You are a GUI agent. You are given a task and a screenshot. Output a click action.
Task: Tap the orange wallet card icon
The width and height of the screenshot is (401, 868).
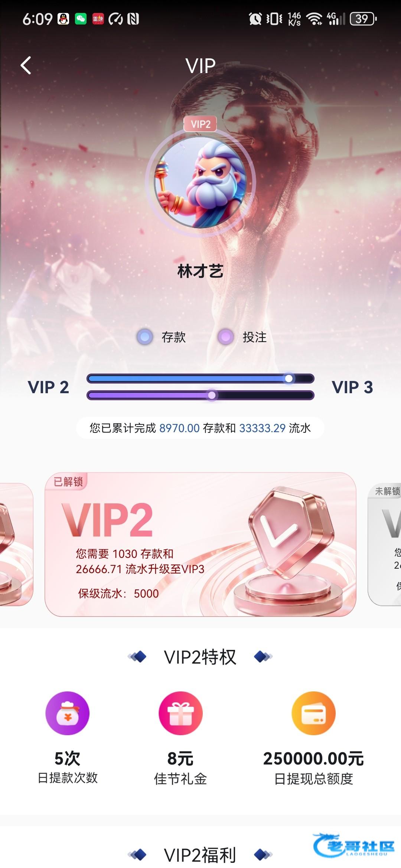[313, 713]
